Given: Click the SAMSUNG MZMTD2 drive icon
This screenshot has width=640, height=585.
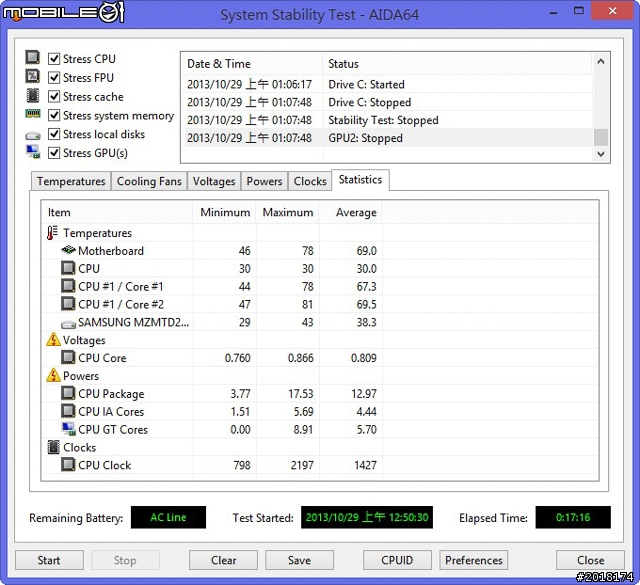Looking at the screenshot, I should click(x=69, y=324).
